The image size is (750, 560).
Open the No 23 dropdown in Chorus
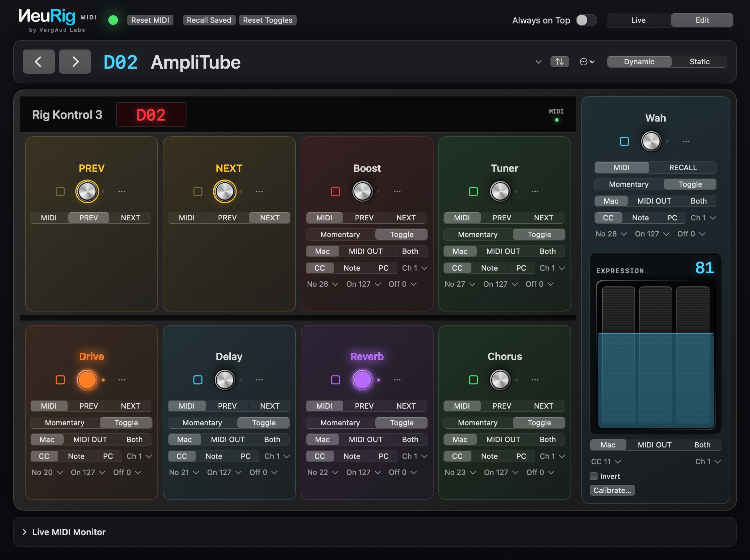[x=460, y=472]
